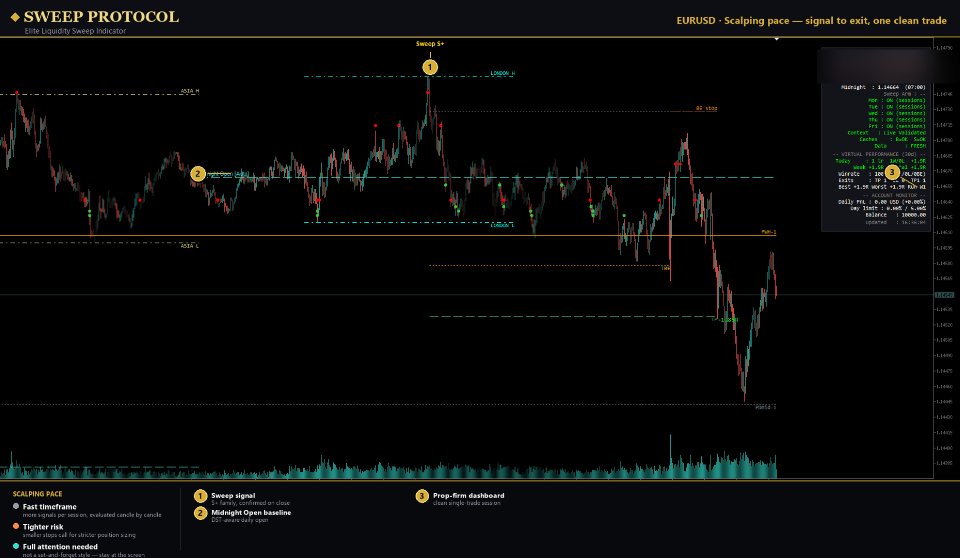Click the orange dot beside Tighter risk
The width and height of the screenshot is (960, 558).
coord(16,526)
